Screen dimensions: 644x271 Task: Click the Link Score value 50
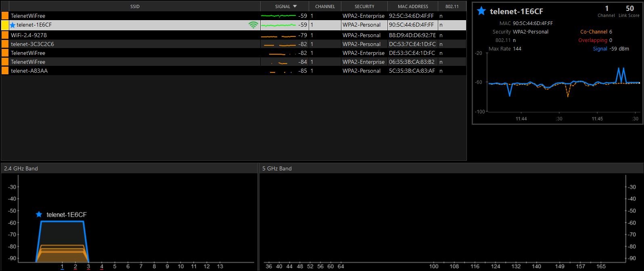coord(630,8)
